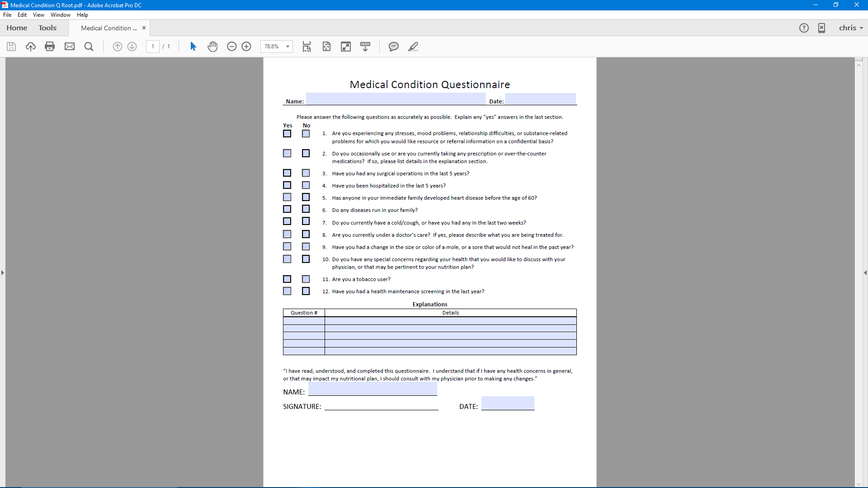Open the Find text magnifier tool
Screen dimensions: 868x488
pos(89,47)
